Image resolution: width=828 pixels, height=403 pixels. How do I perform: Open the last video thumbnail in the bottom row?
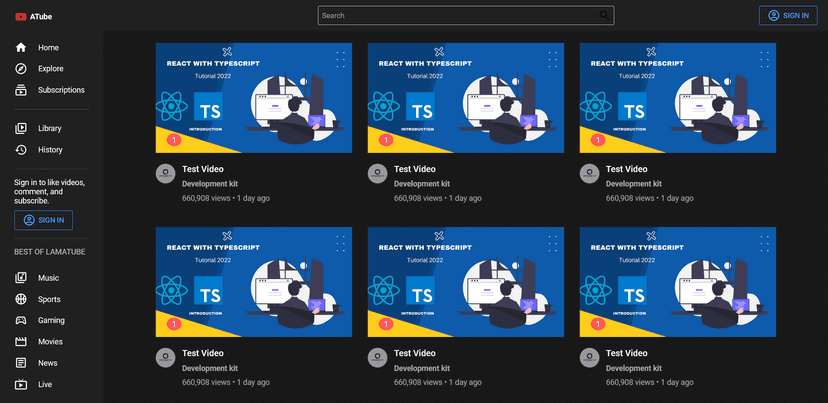[x=678, y=282]
